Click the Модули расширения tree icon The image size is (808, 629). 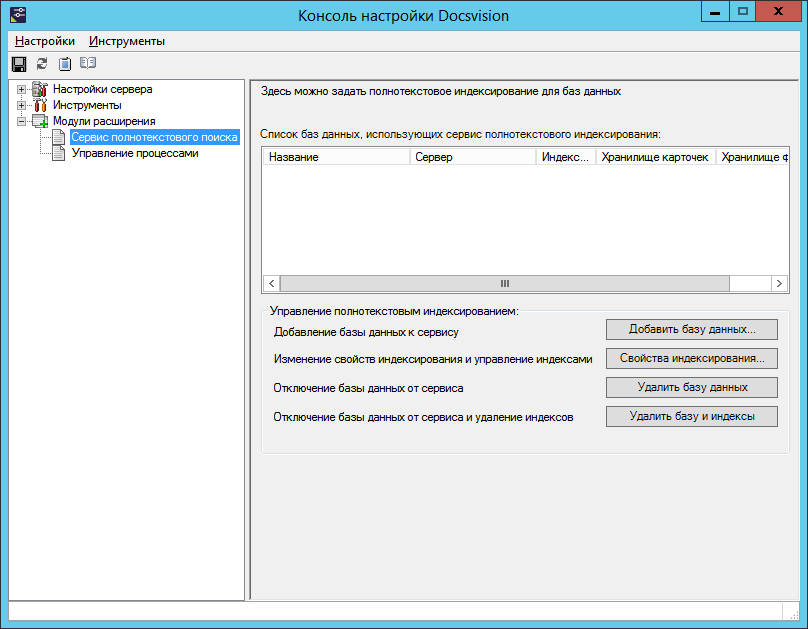point(39,121)
